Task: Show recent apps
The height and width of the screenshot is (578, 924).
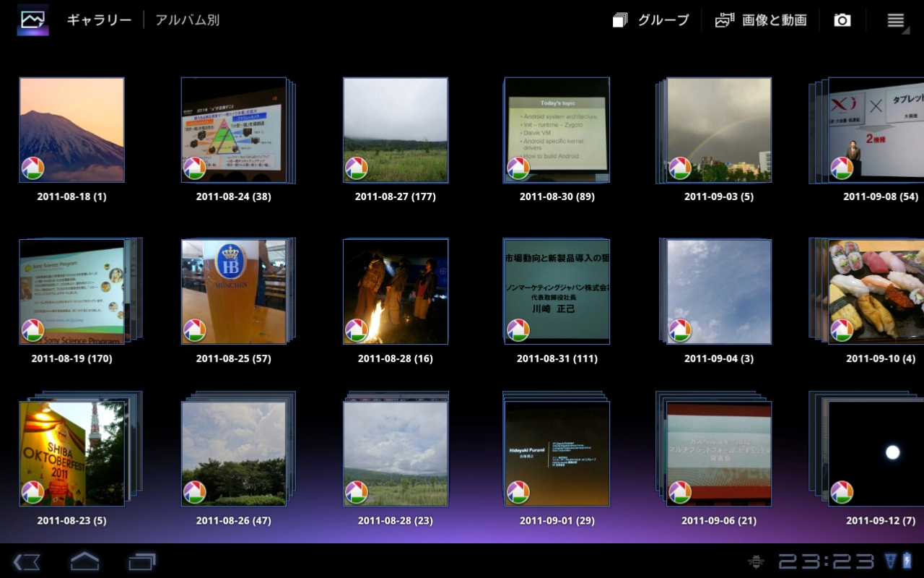Action: [142, 561]
